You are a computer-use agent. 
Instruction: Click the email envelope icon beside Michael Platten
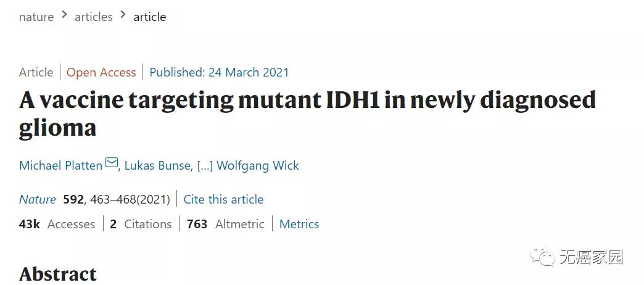pos(112,163)
